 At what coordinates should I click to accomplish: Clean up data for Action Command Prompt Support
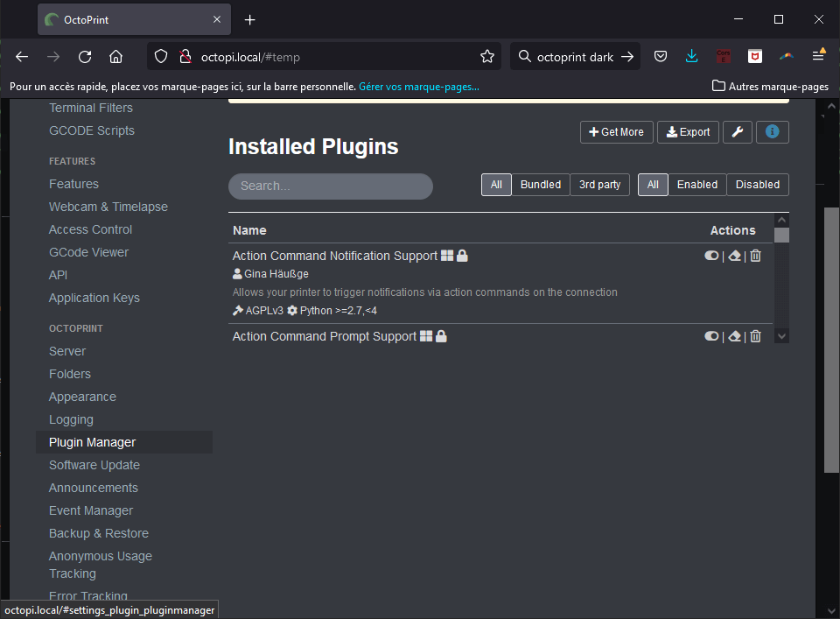[x=734, y=336]
